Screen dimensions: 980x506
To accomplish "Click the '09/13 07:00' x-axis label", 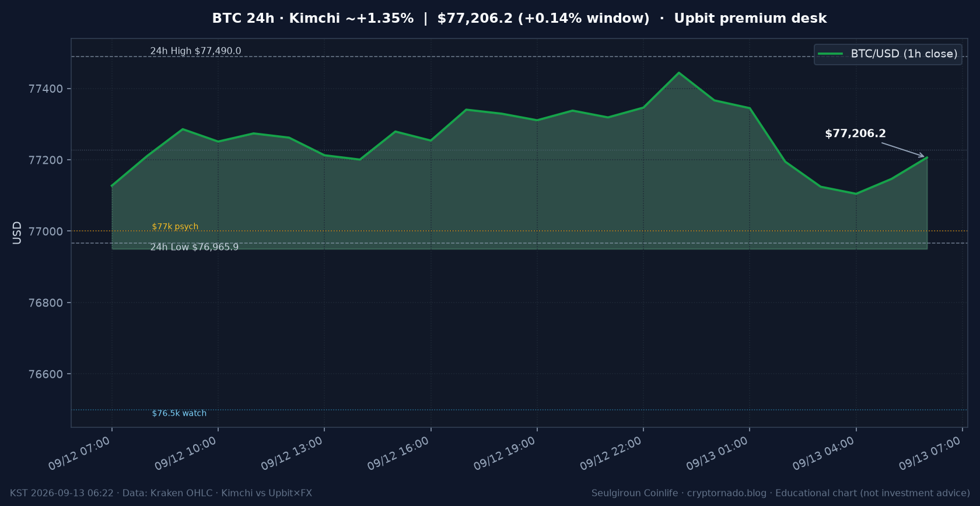I will coord(930,454).
